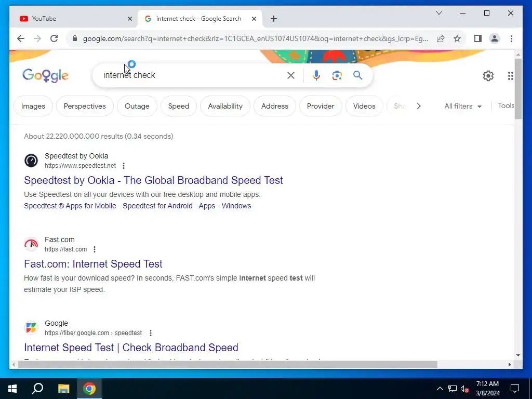532x399 pixels.
Task: Click the Fast.com favicon
Action: tap(31, 244)
